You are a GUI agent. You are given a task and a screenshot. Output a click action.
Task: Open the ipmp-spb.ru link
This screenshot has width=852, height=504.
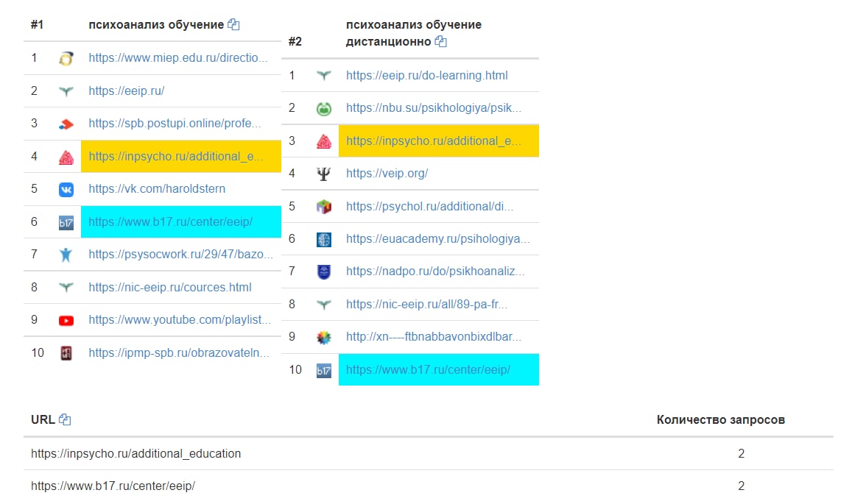click(x=179, y=352)
